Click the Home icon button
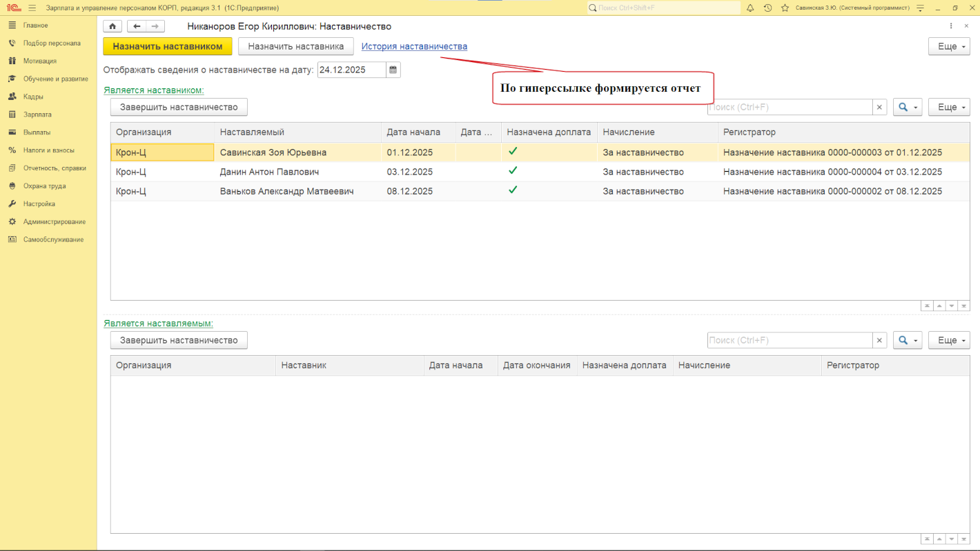Viewport: 980px width, 551px height. 112,26
